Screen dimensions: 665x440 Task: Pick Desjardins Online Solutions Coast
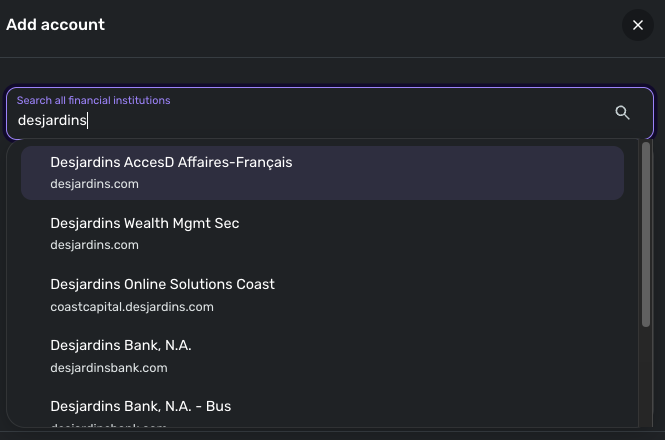point(162,284)
